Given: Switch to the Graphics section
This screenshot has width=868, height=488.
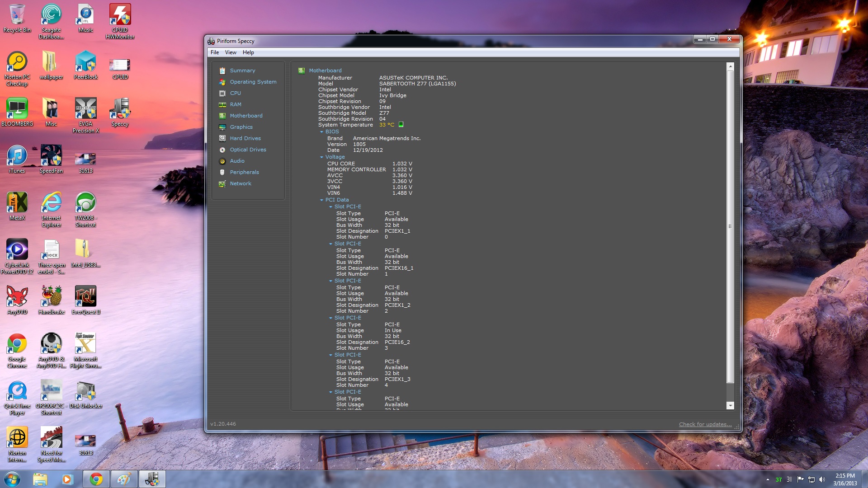Looking at the screenshot, I should tap(241, 127).
